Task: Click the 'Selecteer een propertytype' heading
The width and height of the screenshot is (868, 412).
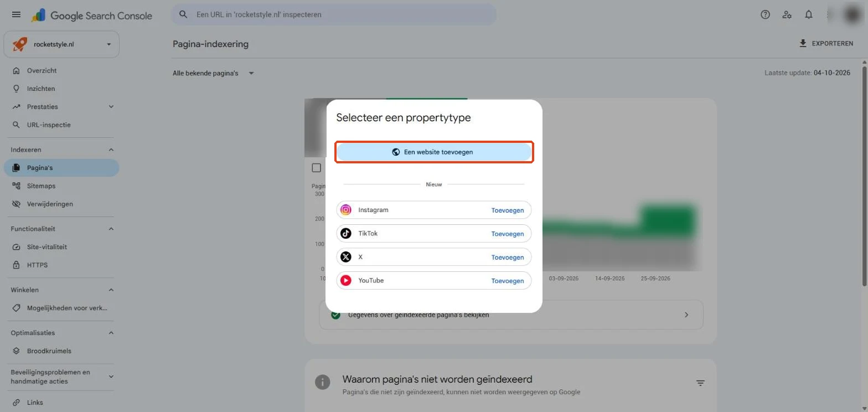Action: (404, 118)
